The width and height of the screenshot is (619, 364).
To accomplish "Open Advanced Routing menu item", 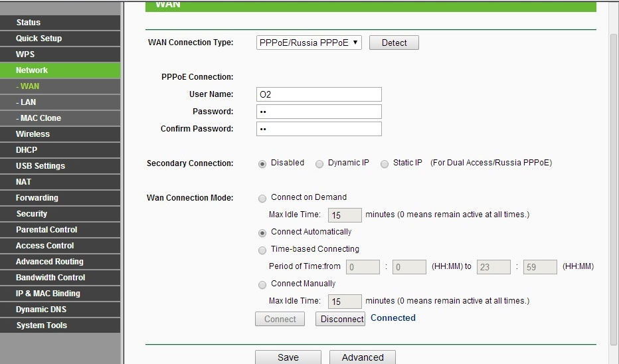I will point(60,262).
